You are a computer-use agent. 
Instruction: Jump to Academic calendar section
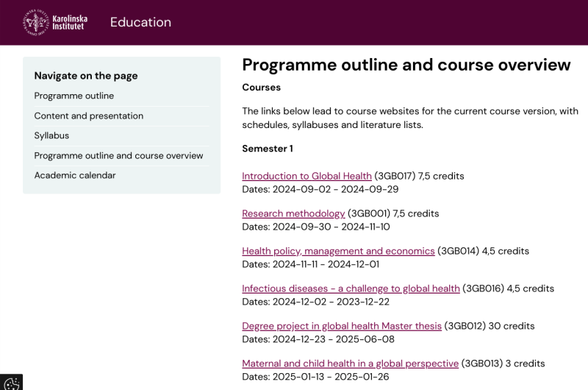75,175
